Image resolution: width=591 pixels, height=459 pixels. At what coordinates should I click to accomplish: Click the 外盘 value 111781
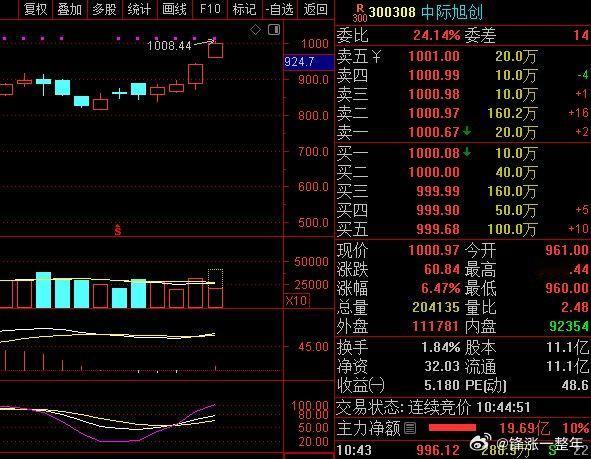point(436,326)
